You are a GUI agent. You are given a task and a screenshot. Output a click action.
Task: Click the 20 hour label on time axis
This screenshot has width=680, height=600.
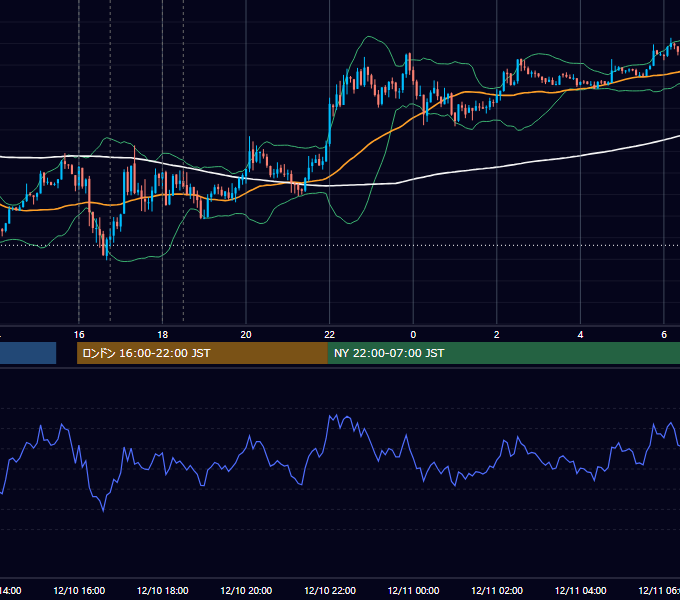pyautogui.click(x=246, y=334)
